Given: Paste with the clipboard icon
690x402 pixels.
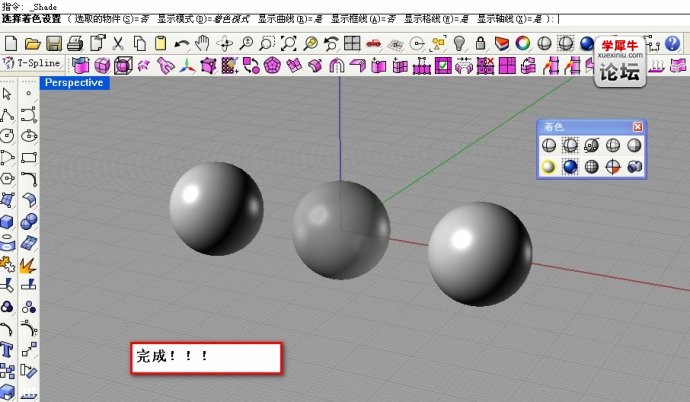Looking at the screenshot, I should coord(161,44).
